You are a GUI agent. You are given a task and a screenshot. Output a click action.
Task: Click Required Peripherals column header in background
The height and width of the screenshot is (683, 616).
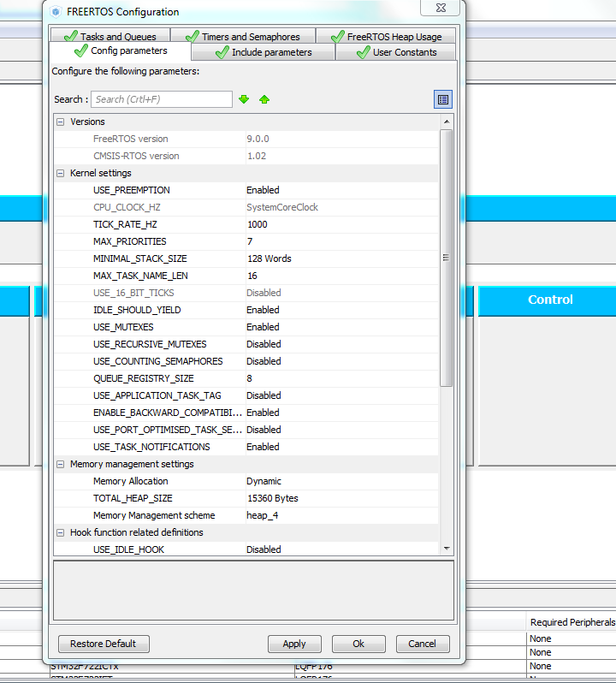point(572,622)
